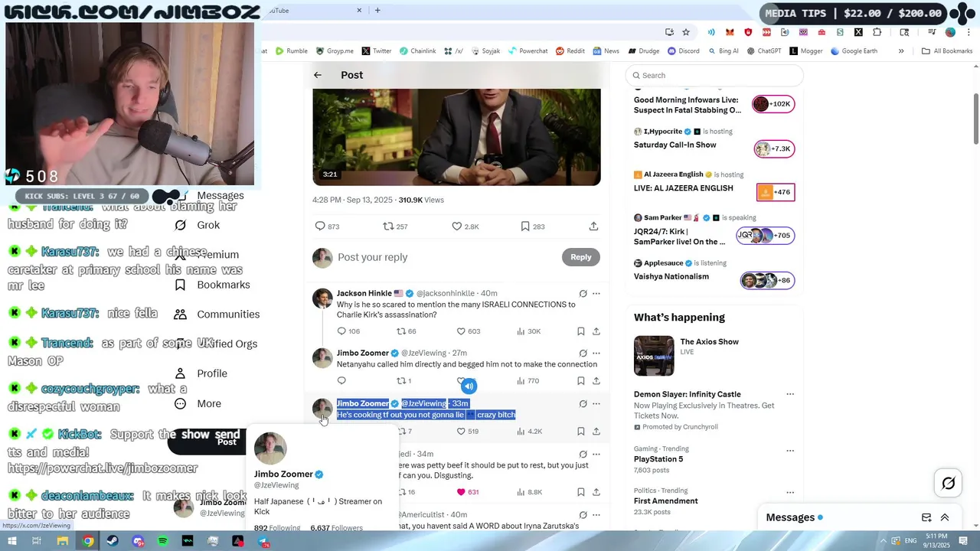Open more options on Americultist reply
The height and width of the screenshot is (551, 980).
[x=596, y=514]
